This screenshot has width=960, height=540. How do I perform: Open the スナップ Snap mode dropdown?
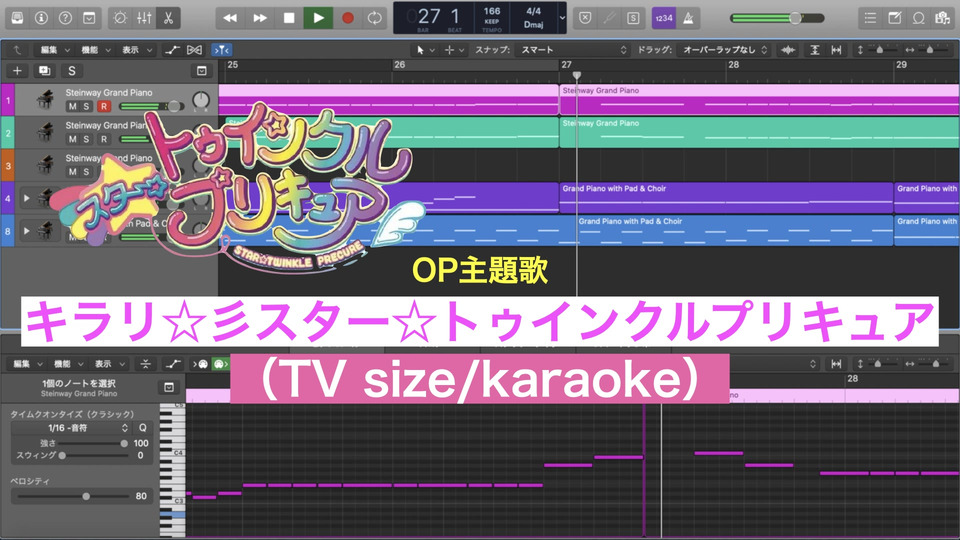573,50
